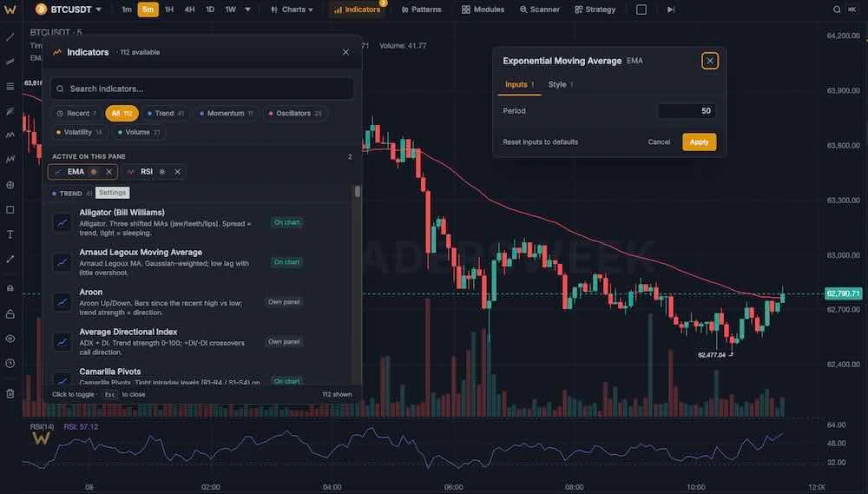Toggle drawings visibility eye icon

pyautogui.click(x=10, y=339)
